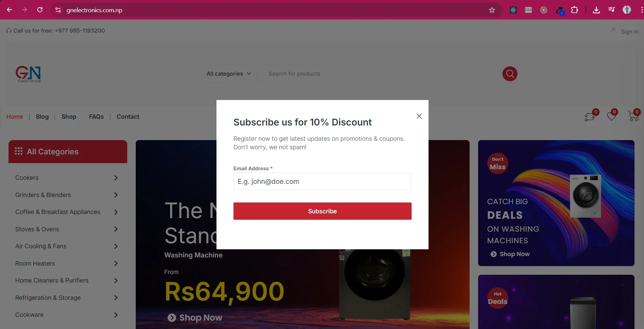Open the FAQs menu item
This screenshot has height=329, width=644.
96,117
